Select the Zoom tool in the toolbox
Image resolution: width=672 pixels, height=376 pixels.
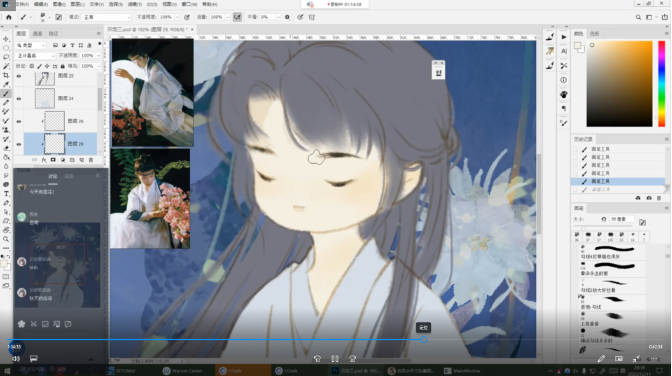coord(6,239)
